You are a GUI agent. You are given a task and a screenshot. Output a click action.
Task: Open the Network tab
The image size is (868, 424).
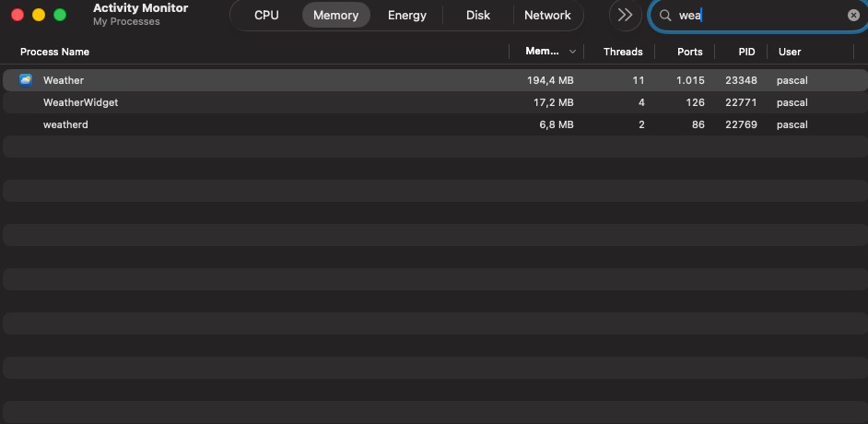tap(547, 15)
